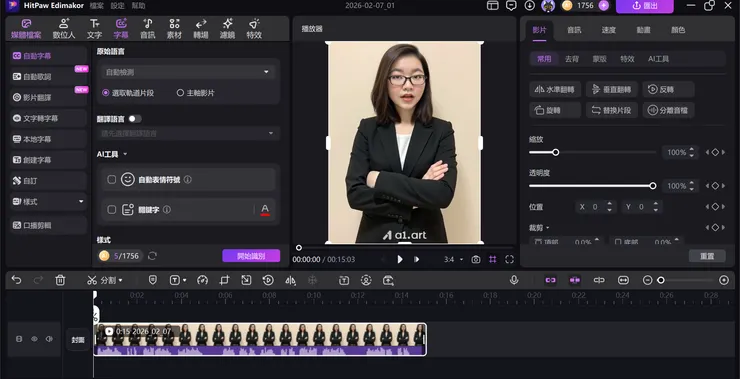This screenshot has height=379, width=740.
Task: Click the 分離音檔 detach audio button
Action: click(x=668, y=110)
